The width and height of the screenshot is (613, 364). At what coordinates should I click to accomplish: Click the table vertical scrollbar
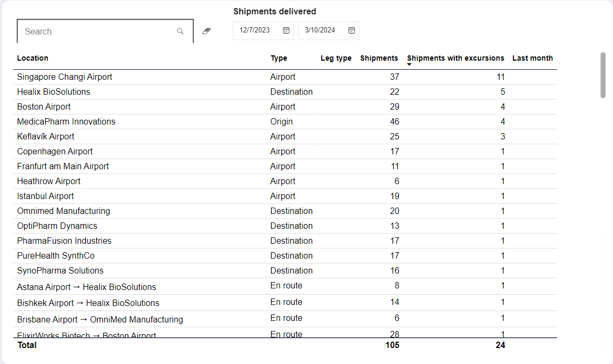click(x=603, y=75)
